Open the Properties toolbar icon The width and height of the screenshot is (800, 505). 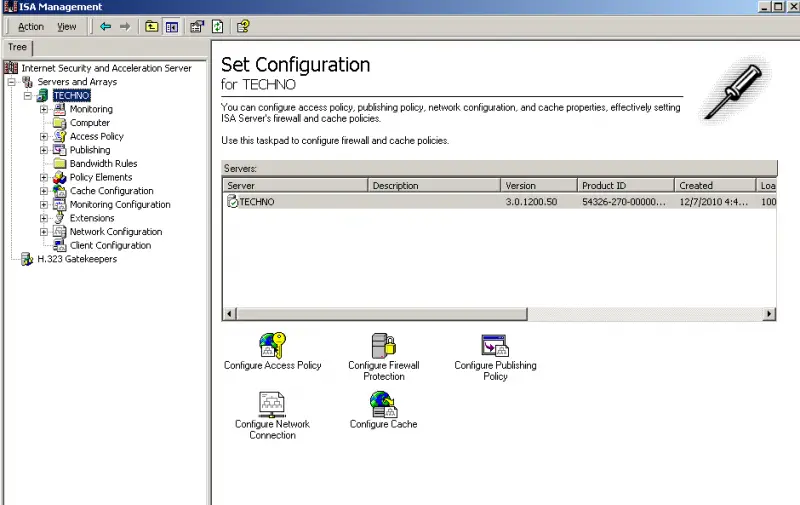[x=197, y=27]
